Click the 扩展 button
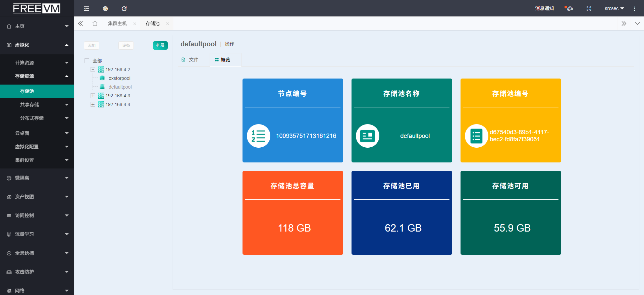Image resolution: width=644 pixels, height=295 pixels. pos(160,45)
